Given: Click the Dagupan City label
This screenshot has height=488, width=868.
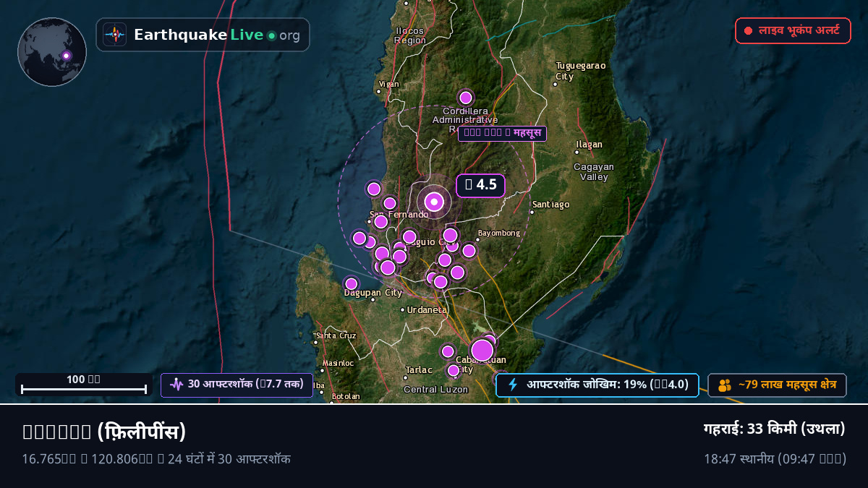Looking at the screenshot, I should click(x=373, y=293).
